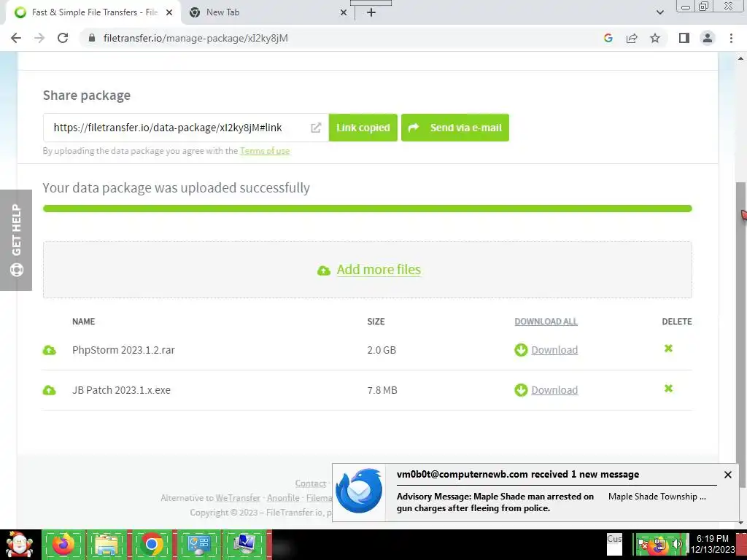
Task: Click the browser forward arrow
Action: [x=39, y=38]
